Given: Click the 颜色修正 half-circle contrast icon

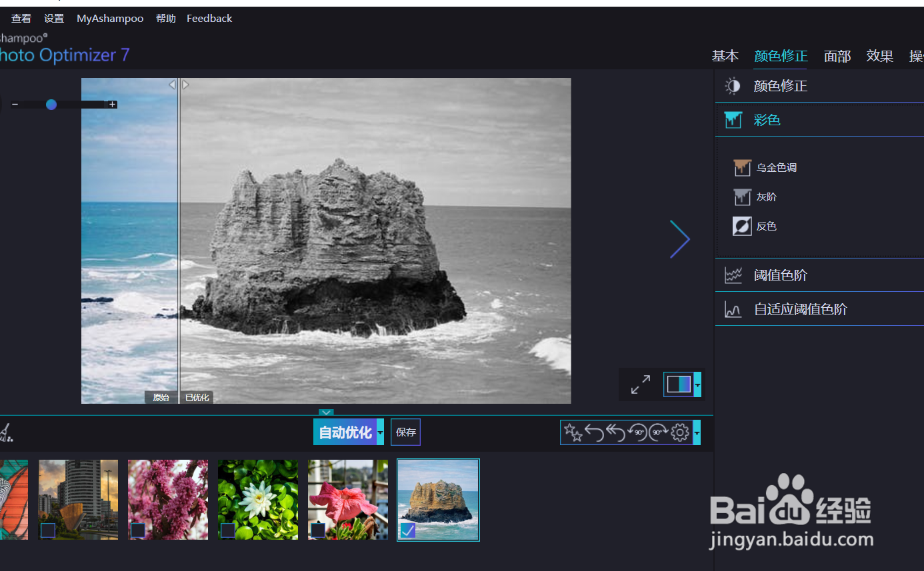Looking at the screenshot, I should (x=733, y=86).
